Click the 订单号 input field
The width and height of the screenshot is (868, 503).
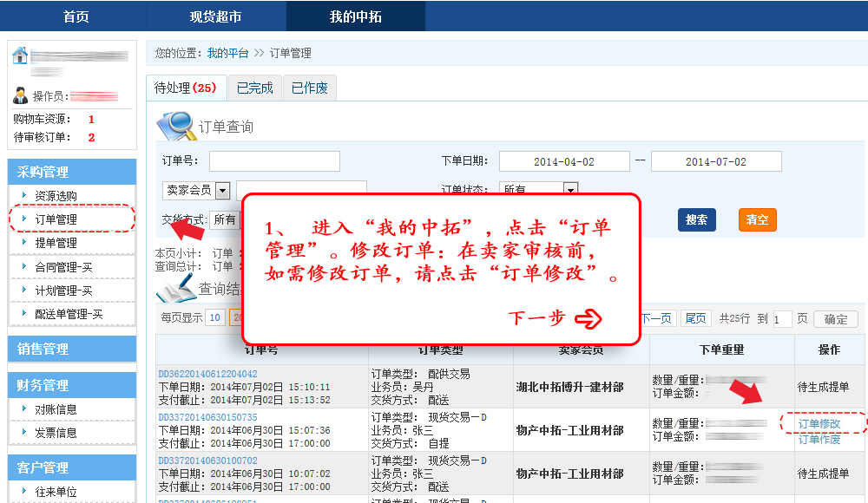click(274, 161)
